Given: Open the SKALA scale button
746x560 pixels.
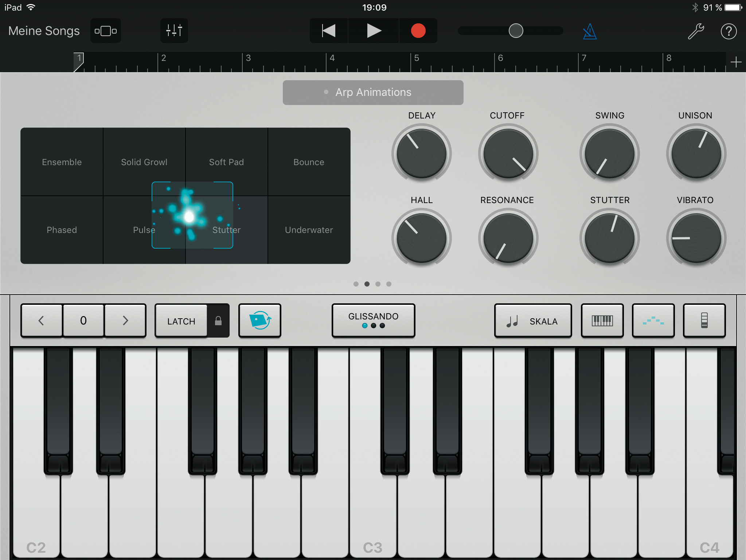Looking at the screenshot, I should (532, 321).
